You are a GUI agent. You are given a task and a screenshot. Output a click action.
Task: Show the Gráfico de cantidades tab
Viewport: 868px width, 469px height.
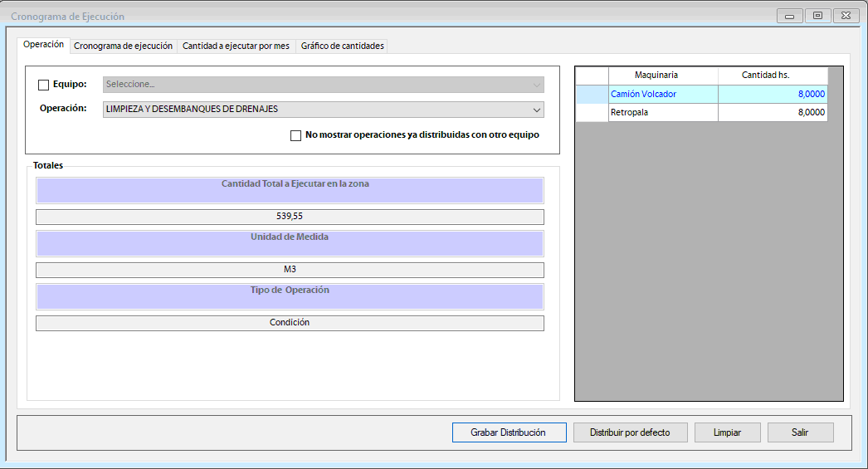(x=342, y=46)
